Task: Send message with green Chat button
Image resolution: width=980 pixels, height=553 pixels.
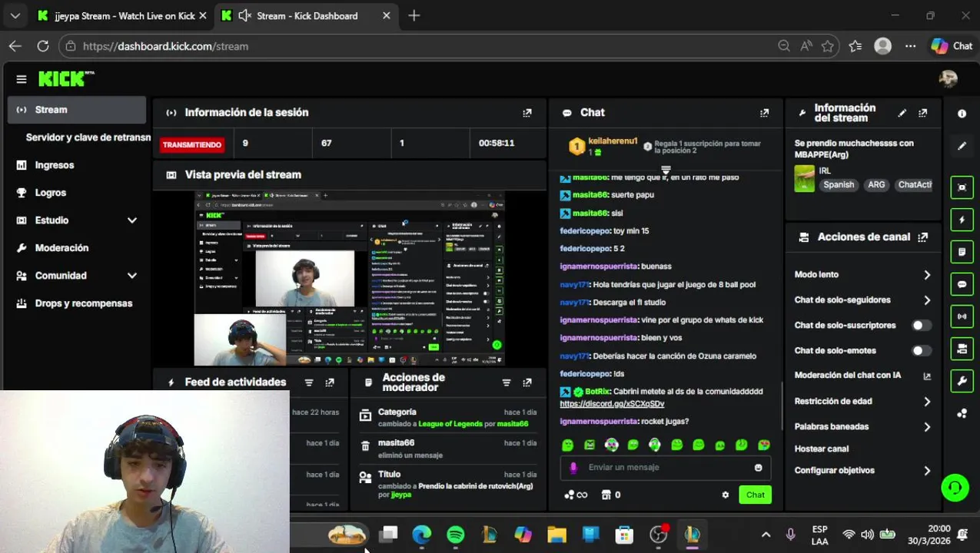Action: pos(755,495)
